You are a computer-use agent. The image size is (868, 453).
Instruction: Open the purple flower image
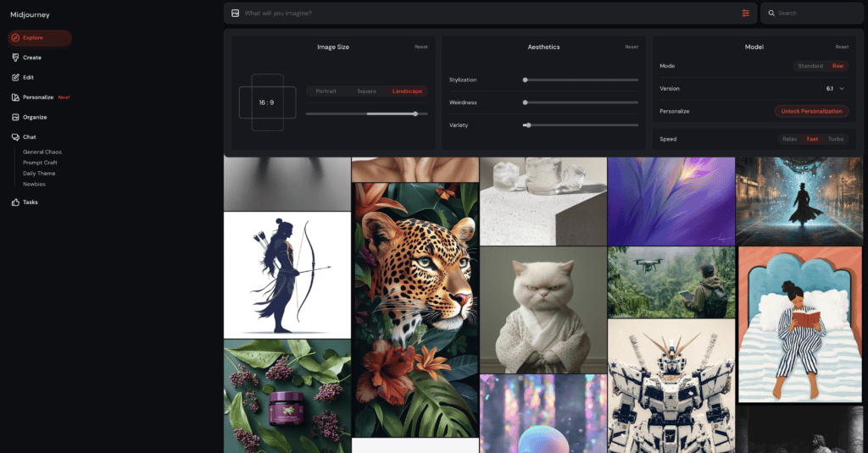pyautogui.click(x=671, y=202)
